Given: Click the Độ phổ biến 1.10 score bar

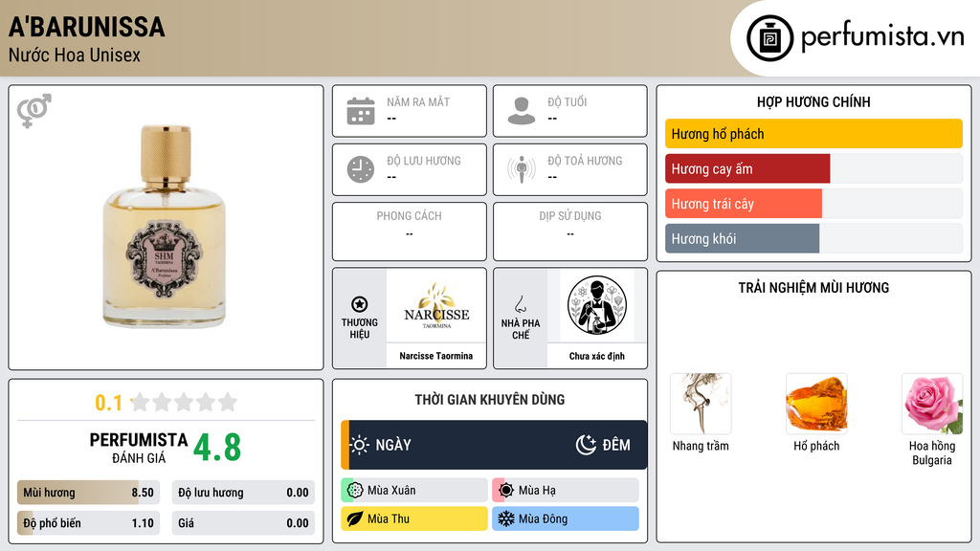Looking at the screenshot, I should coord(88,523).
